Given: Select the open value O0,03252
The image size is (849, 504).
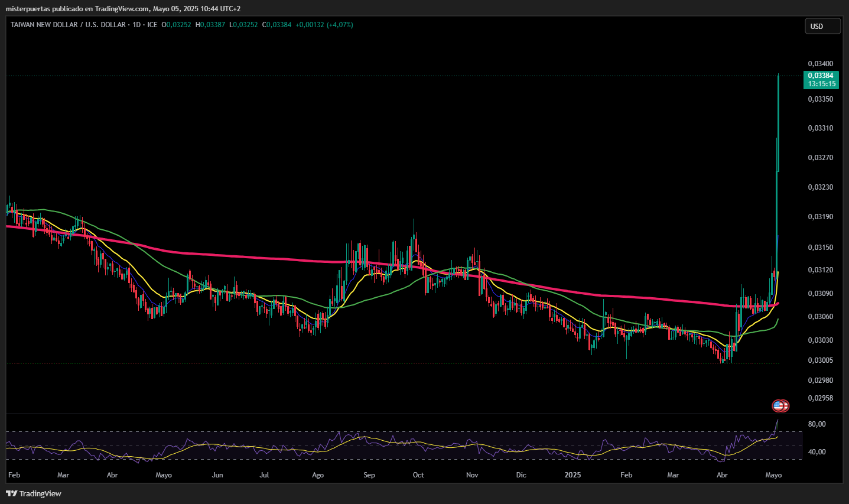Looking at the screenshot, I should (x=177, y=25).
